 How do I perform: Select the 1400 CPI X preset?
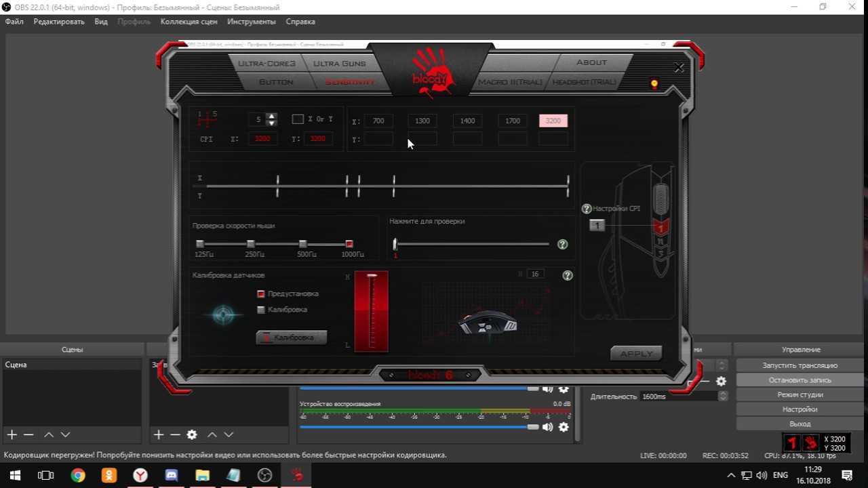[467, 121]
